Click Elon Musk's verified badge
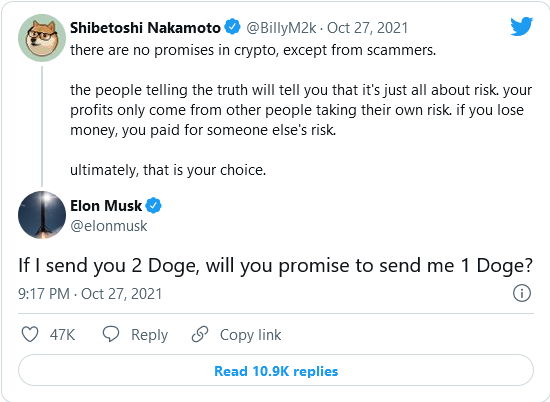Viewport: 550px width, 402px height. pos(154,205)
